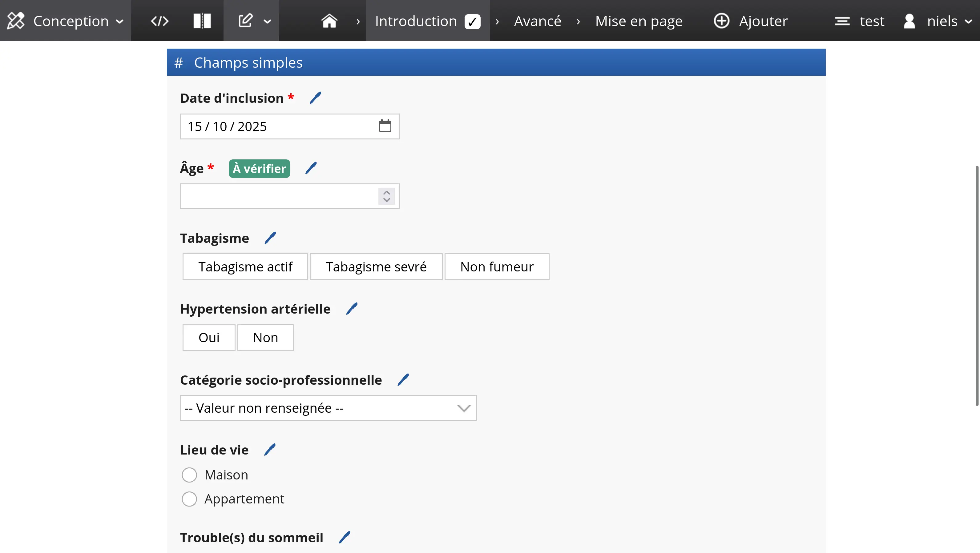Click the Âge number stepper arrows
The height and width of the screenshot is (553, 980).
tap(386, 196)
